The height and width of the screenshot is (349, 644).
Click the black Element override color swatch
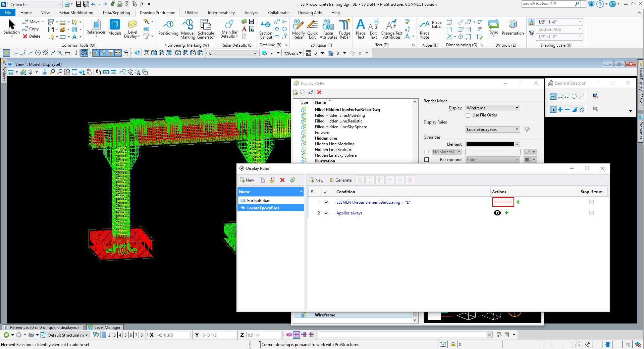490,144
